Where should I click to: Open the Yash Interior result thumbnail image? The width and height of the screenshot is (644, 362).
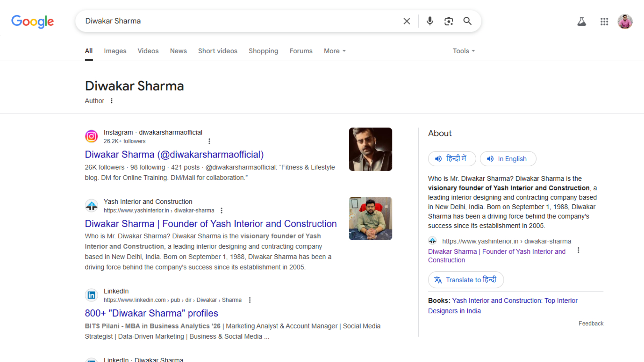(370, 218)
